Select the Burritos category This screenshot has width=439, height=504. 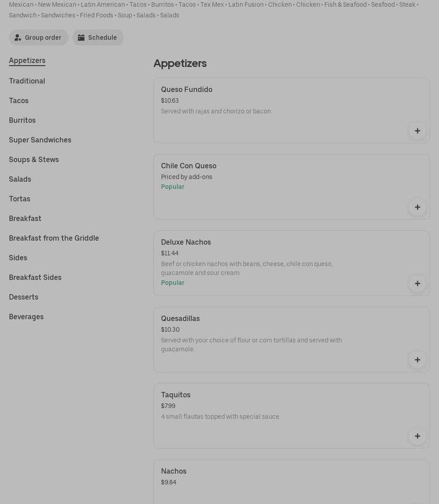click(22, 121)
